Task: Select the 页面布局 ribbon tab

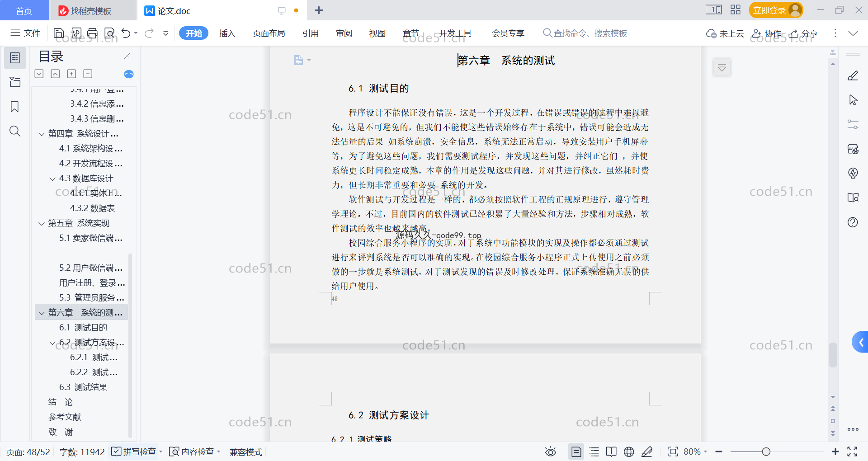Action: pos(269,33)
